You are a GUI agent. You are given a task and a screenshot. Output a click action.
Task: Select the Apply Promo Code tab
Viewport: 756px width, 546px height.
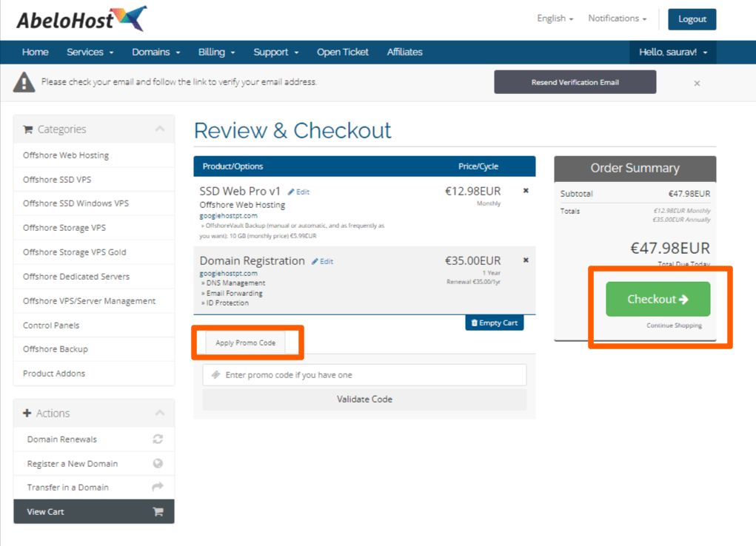coord(245,343)
